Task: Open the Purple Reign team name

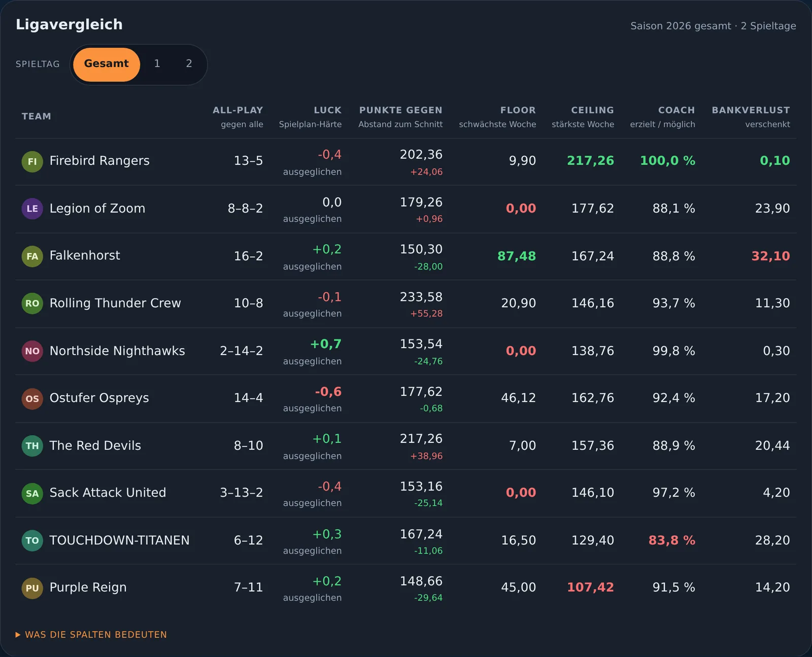Action: (88, 587)
